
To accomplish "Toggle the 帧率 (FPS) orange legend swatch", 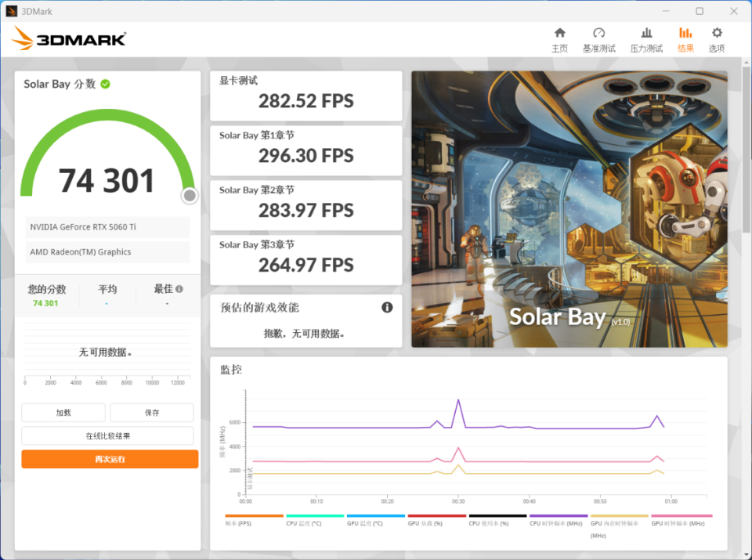I will [x=254, y=516].
